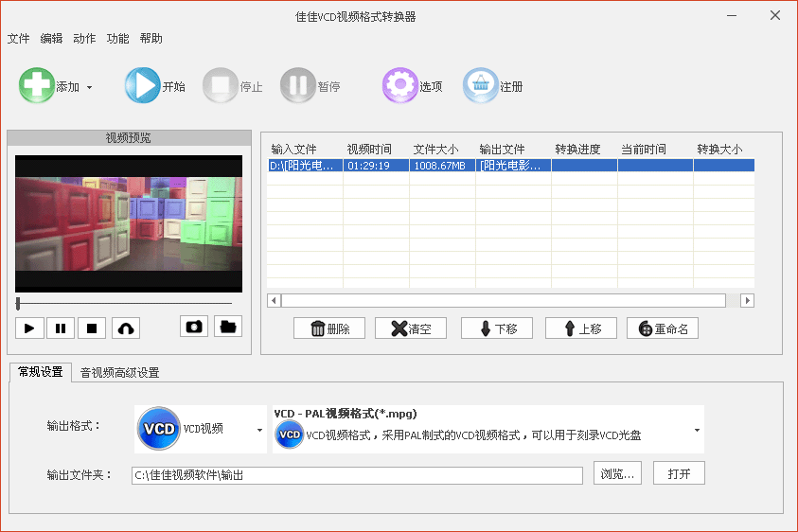Viewport: 798px width, 532px height.
Task: Click the green plus 添加 icon
Action: coord(37,85)
